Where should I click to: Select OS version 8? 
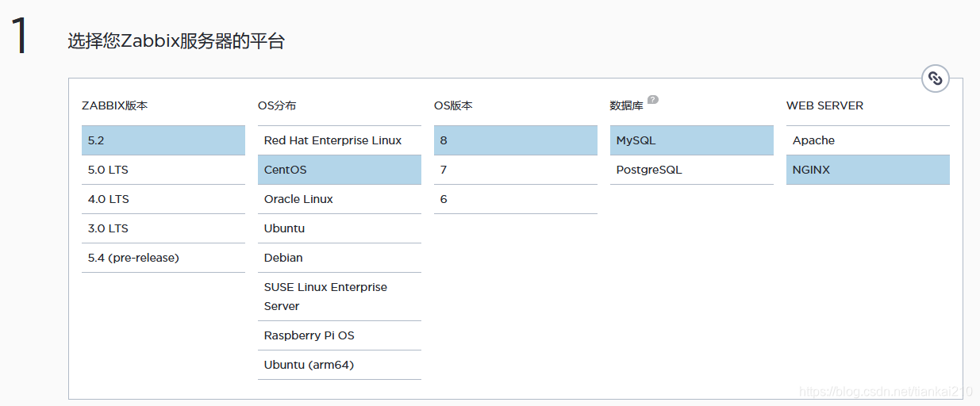tap(516, 140)
